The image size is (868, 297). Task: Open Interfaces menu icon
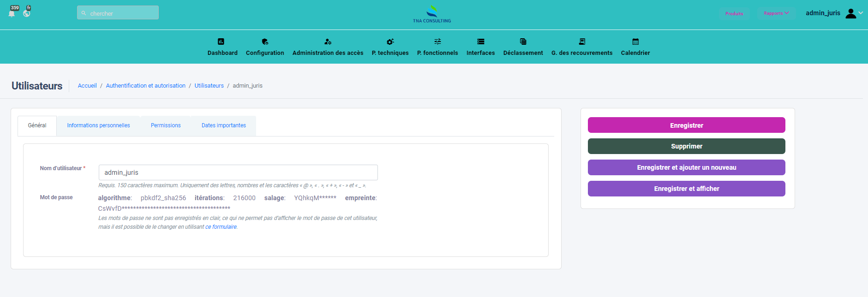click(480, 42)
